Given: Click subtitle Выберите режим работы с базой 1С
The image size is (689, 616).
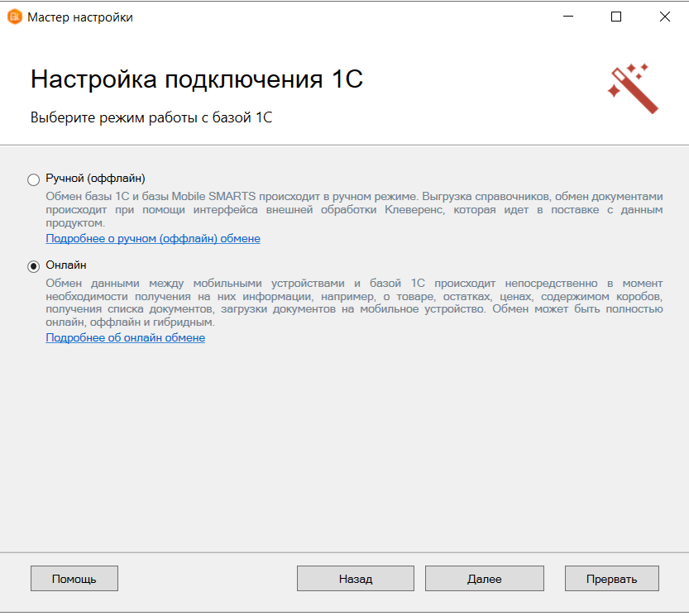Looking at the screenshot, I should click(x=151, y=117).
